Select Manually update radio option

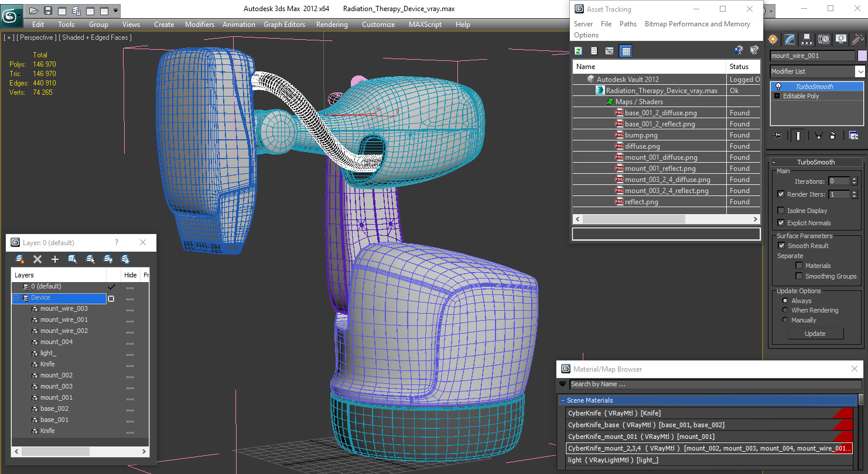click(785, 320)
